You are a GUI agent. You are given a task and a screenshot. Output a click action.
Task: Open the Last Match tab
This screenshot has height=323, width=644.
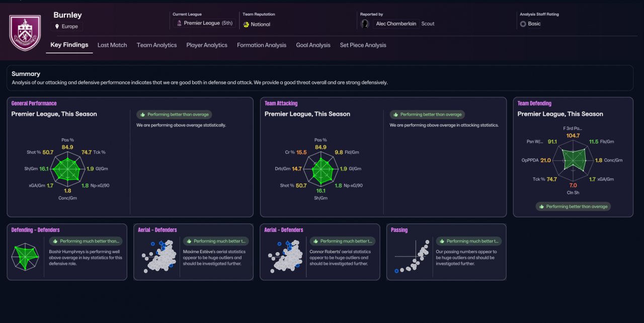coord(112,45)
